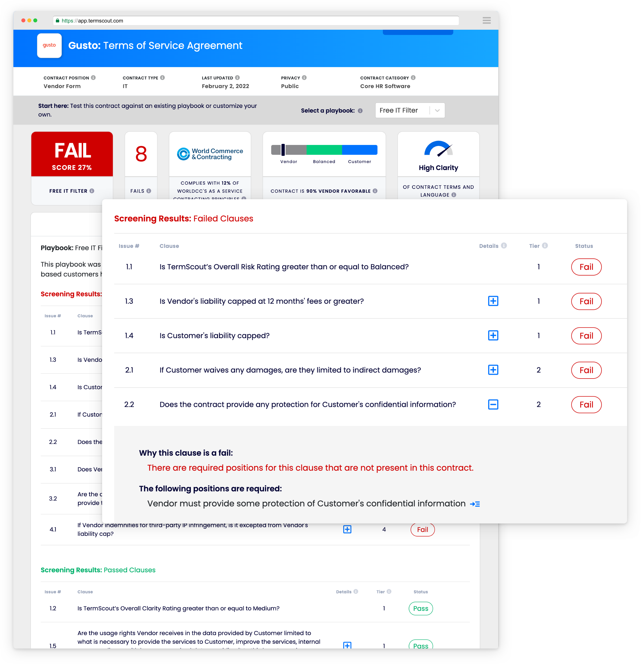Expand details for issue 1.4 Customer's liability

click(493, 336)
